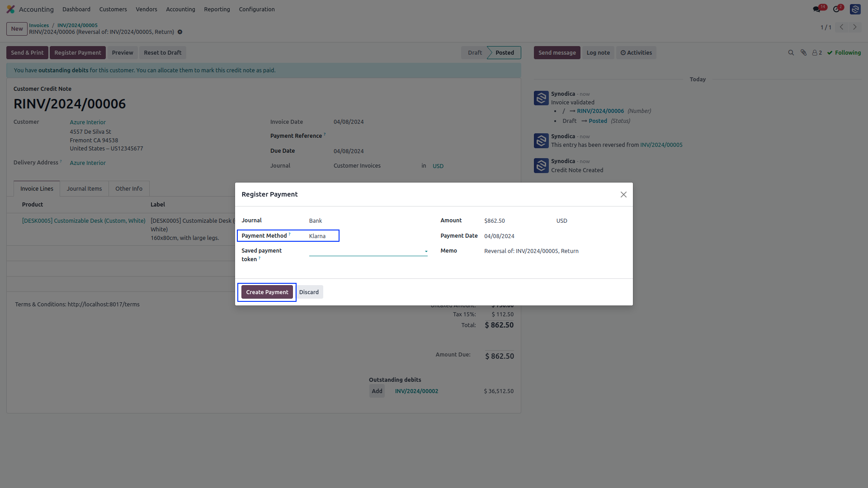Open the Customers menu
Screen dimensions: 868x488
113,9
